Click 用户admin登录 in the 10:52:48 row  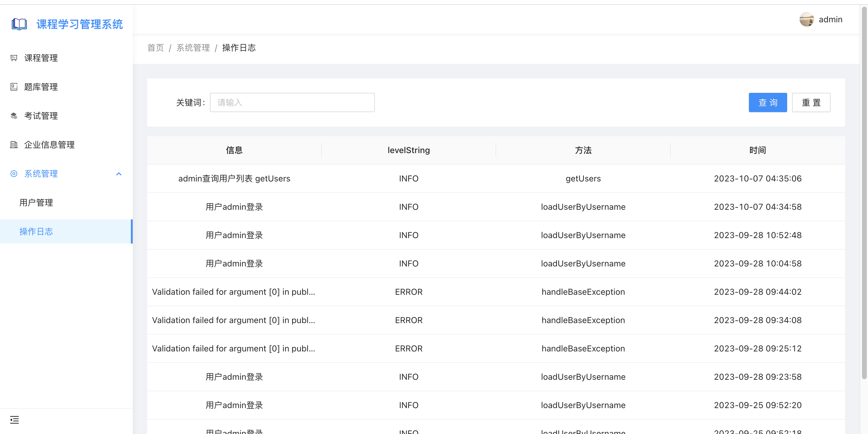pyautogui.click(x=234, y=235)
